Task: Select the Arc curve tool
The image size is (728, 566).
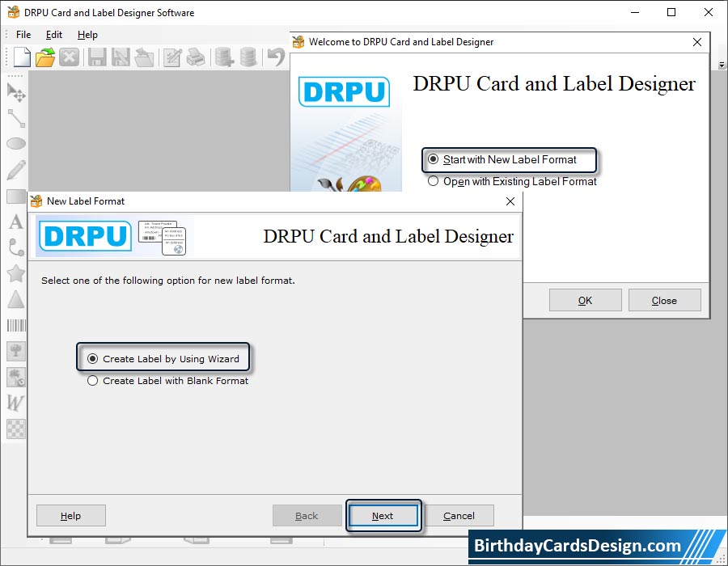Action: [x=16, y=247]
